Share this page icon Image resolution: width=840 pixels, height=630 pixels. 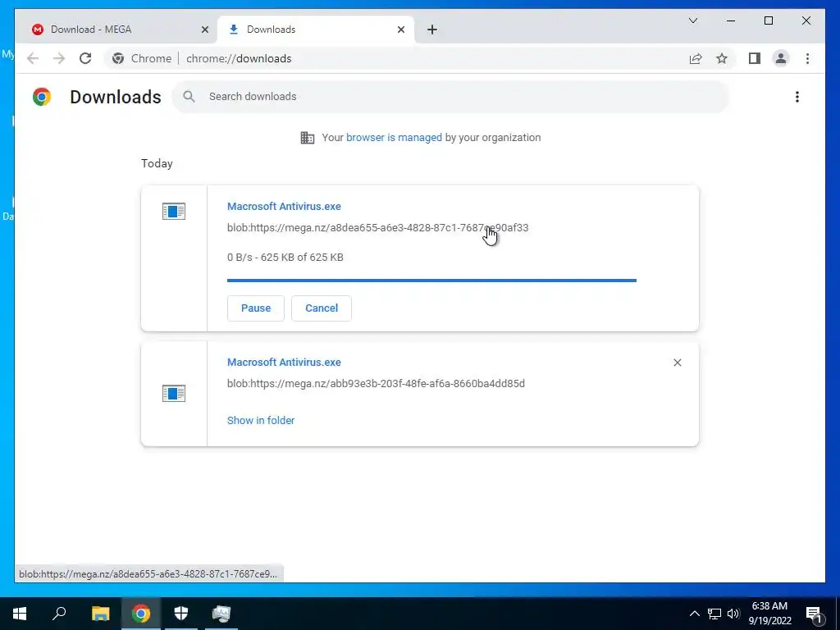coord(696,58)
